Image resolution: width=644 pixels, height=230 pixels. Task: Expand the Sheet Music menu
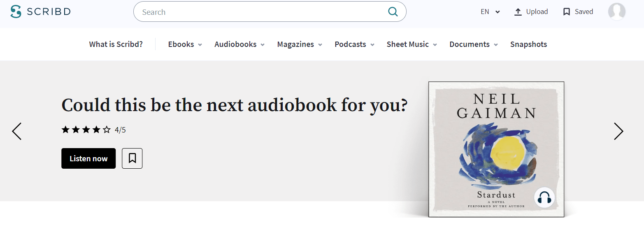[x=412, y=44]
